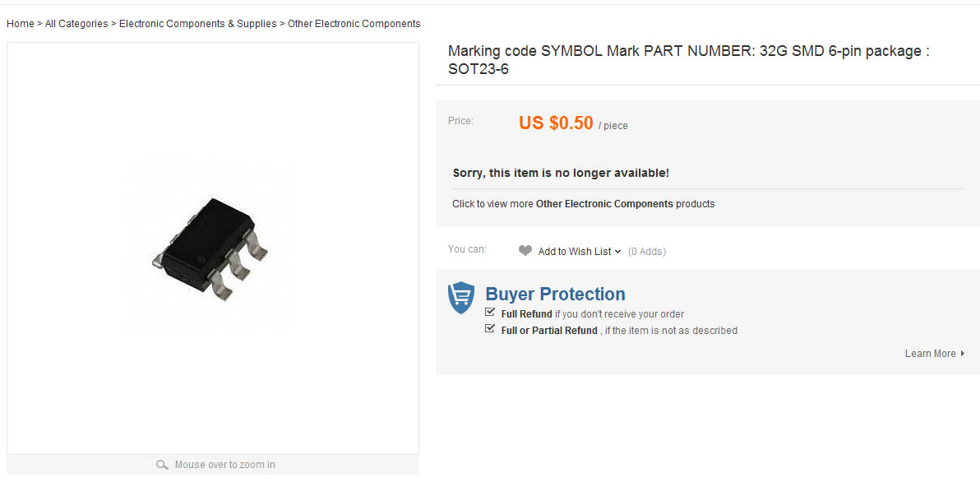Click the checkmark icon beside Full Refund
The image size is (980, 487).
click(490, 313)
